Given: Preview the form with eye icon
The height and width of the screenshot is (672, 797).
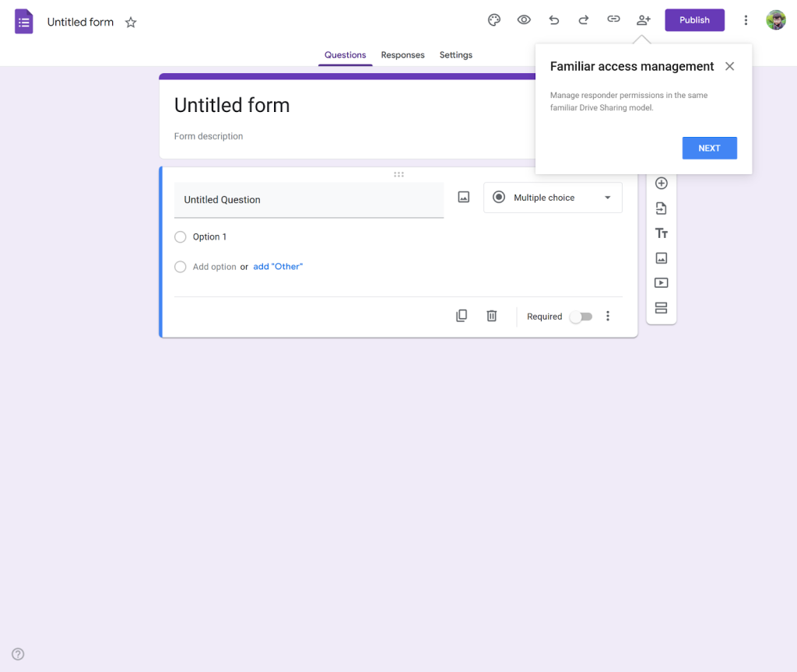Looking at the screenshot, I should (x=524, y=20).
